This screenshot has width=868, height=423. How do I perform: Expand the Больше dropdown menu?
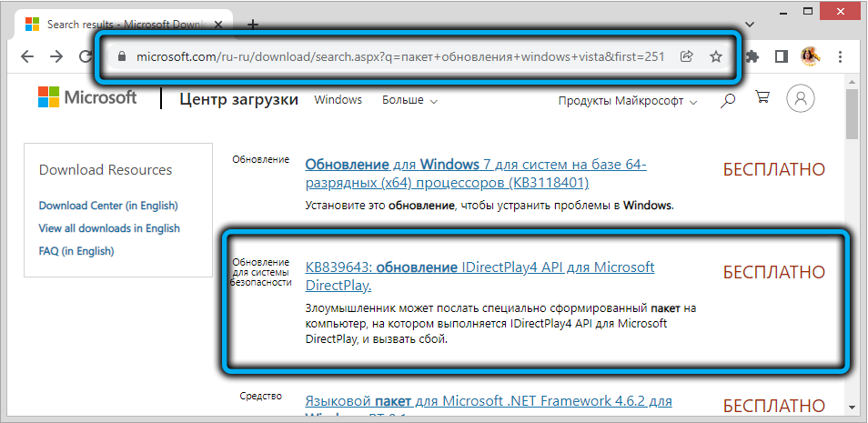point(409,100)
